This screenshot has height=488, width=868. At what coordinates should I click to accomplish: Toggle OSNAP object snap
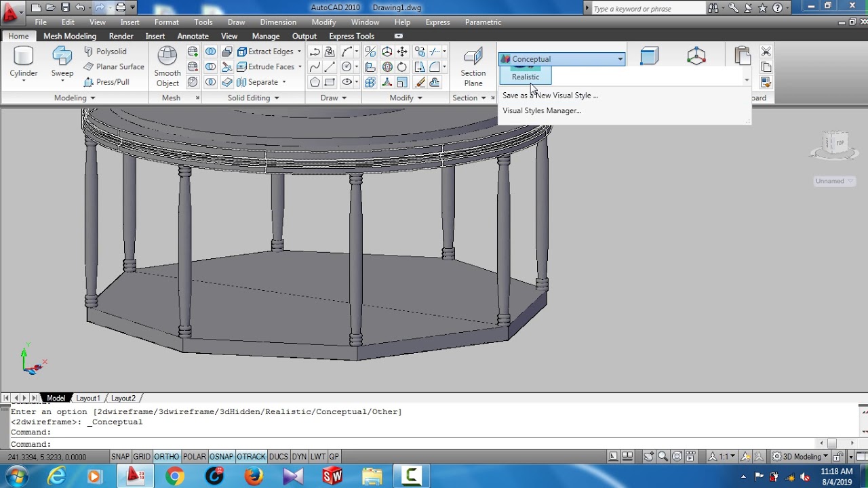pos(221,457)
